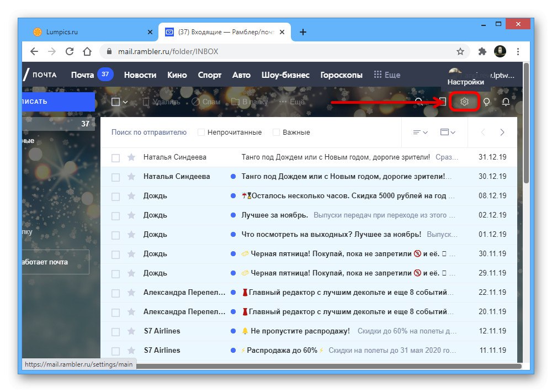This screenshot has width=552, height=392.
Task: Star the S7 Airlines message dated 12.11.19
Action: tap(131, 331)
